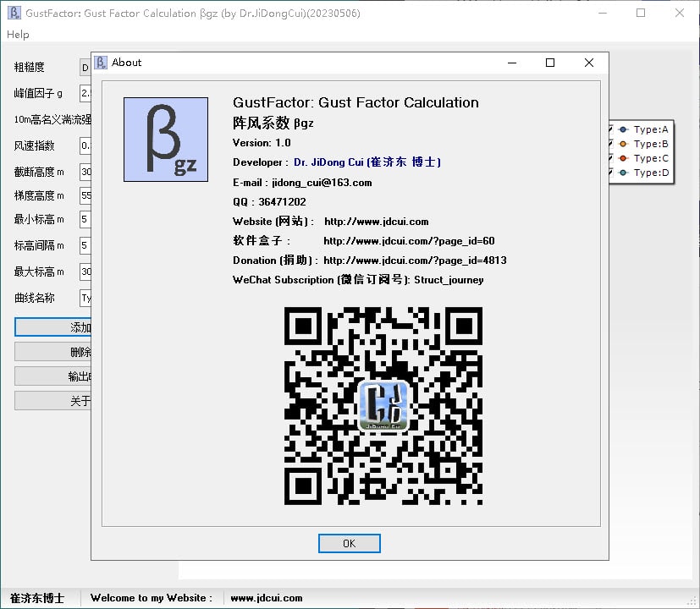Viewport: 700px width, 609px height.
Task: Click the About dialog title bar icon
Action: 102,63
